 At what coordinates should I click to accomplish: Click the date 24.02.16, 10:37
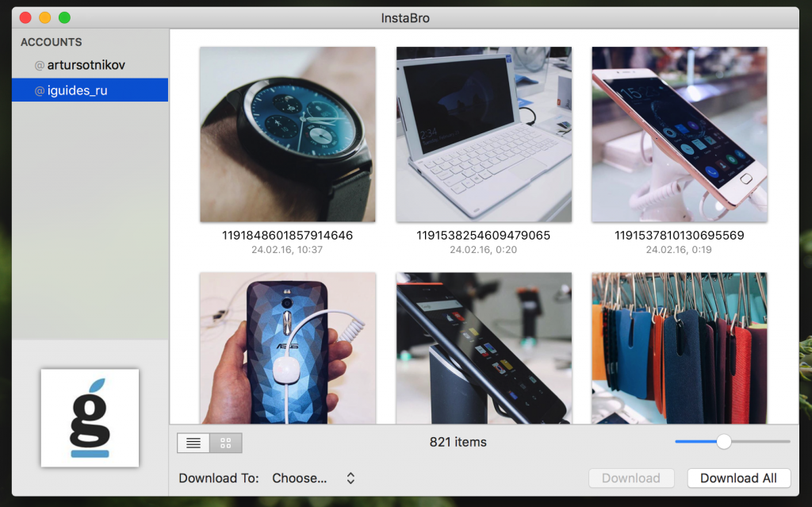(287, 250)
